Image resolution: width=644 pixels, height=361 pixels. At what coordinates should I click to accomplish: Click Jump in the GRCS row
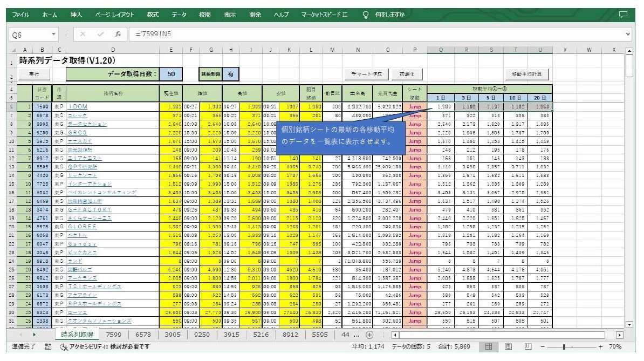tap(415, 133)
